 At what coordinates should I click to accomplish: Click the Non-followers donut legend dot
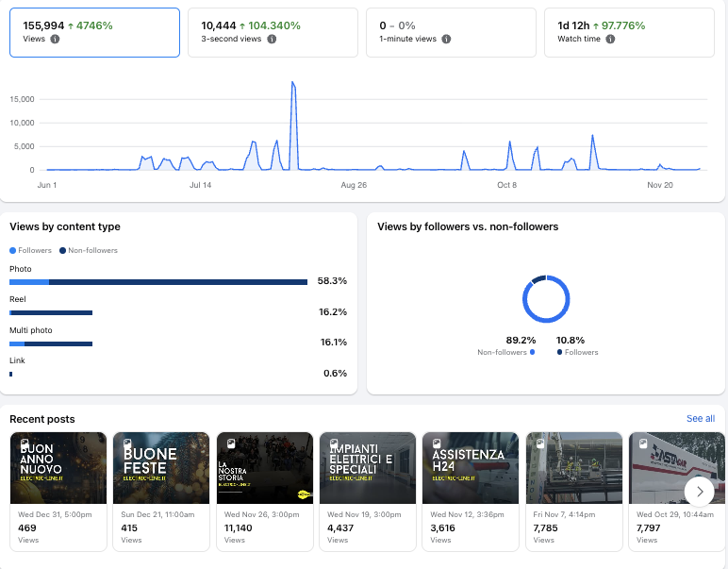[533, 352]
